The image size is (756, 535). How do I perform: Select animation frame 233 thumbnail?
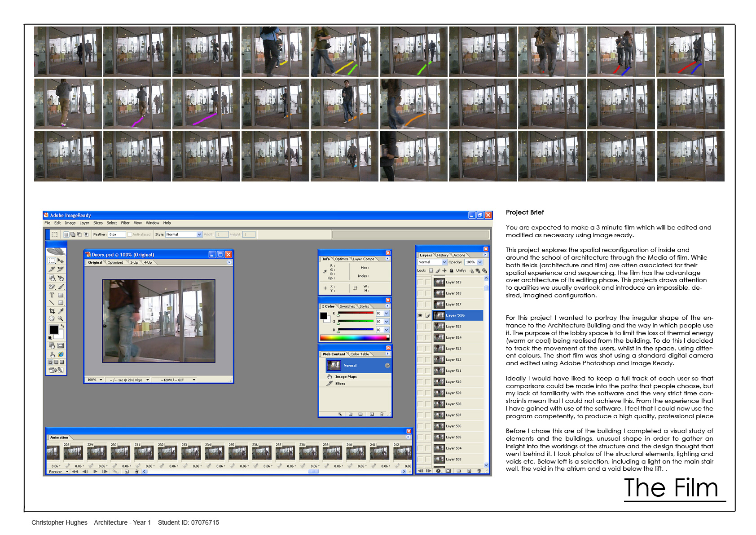click(191, 452)
